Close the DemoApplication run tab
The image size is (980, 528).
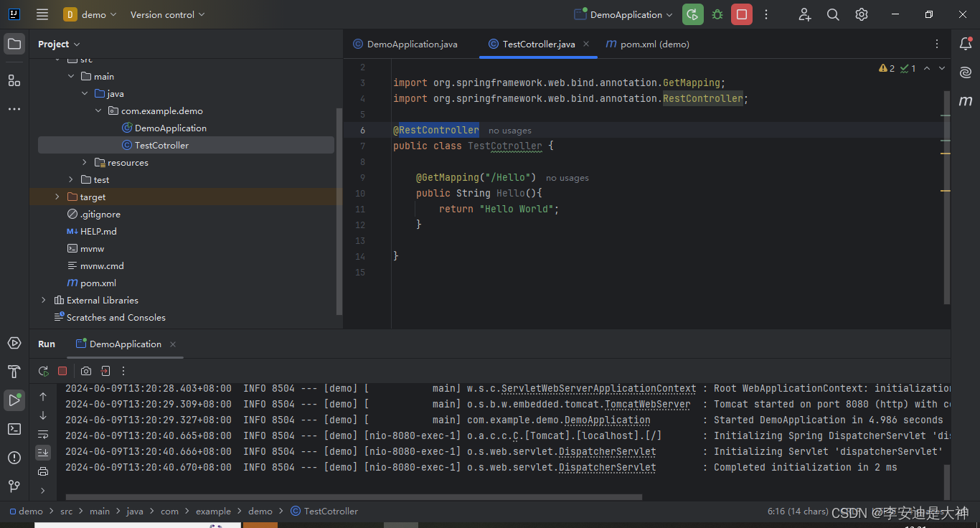point(173,344)
